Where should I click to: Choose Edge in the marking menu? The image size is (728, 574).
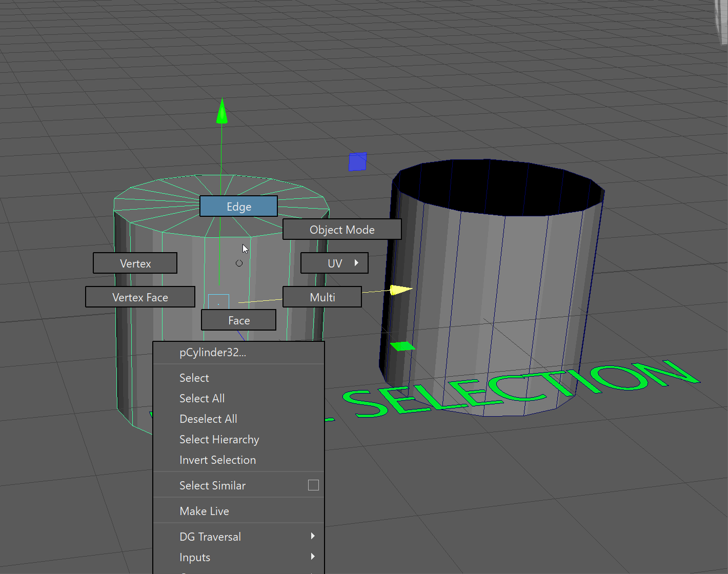point(238,207)
